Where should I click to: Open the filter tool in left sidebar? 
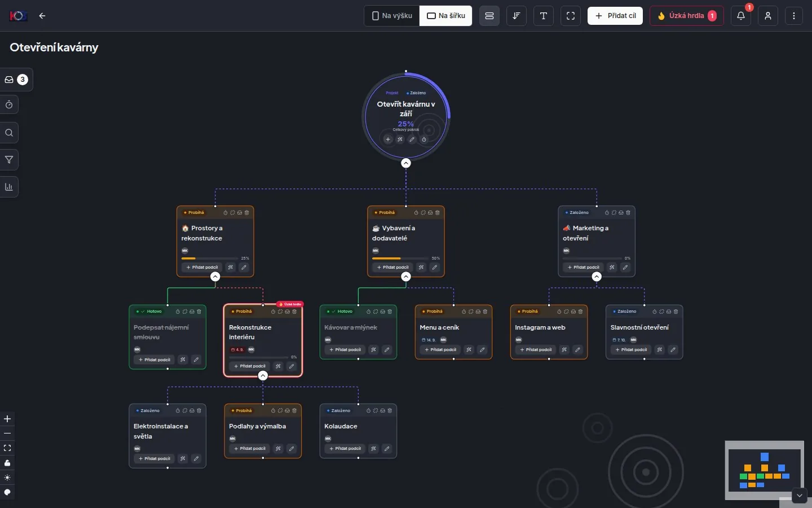click(x=9, y=160)
